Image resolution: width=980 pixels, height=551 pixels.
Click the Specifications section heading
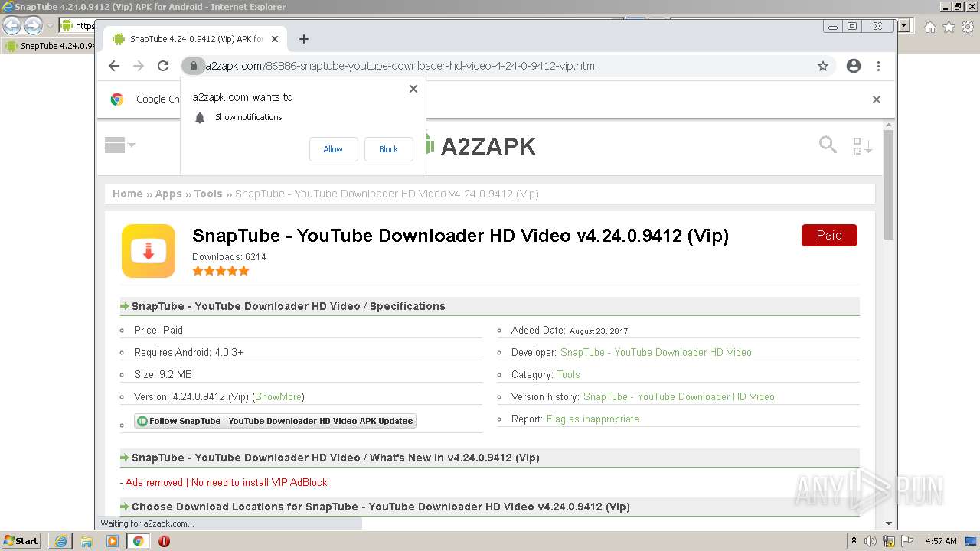288,306
